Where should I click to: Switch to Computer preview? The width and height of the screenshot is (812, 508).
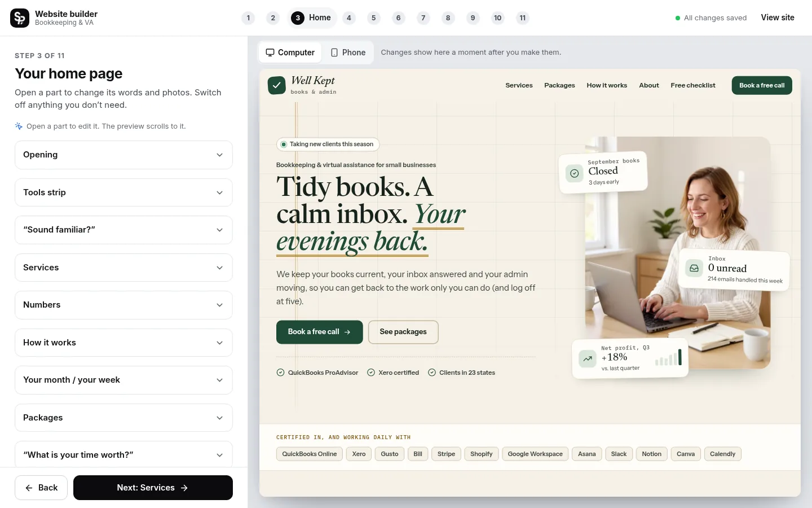click(x=290, y=52)
